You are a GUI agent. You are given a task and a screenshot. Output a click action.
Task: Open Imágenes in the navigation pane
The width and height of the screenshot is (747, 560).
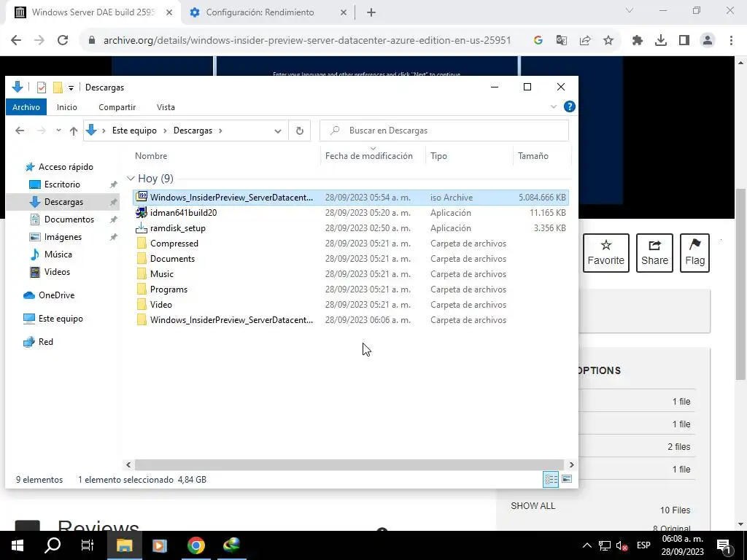click(63, 237)
